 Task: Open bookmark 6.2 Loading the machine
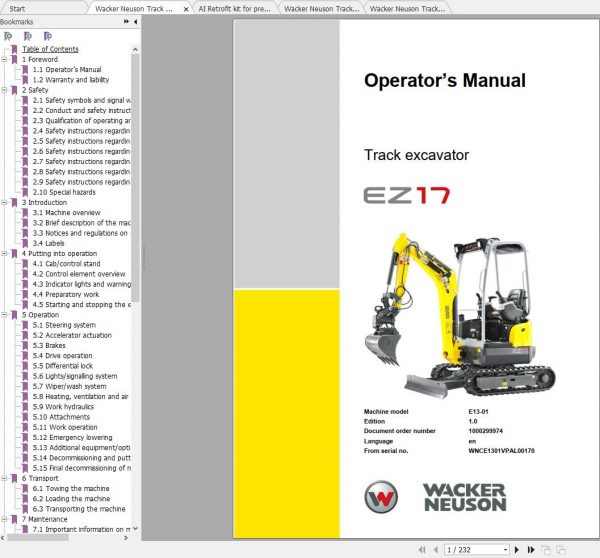(x=71, y=499)
